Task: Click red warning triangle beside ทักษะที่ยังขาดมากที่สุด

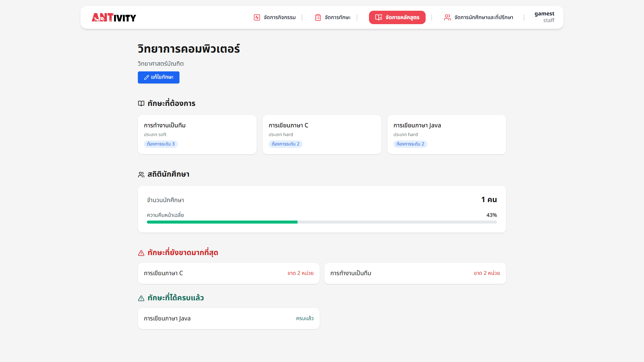Action: click(141, 253)
